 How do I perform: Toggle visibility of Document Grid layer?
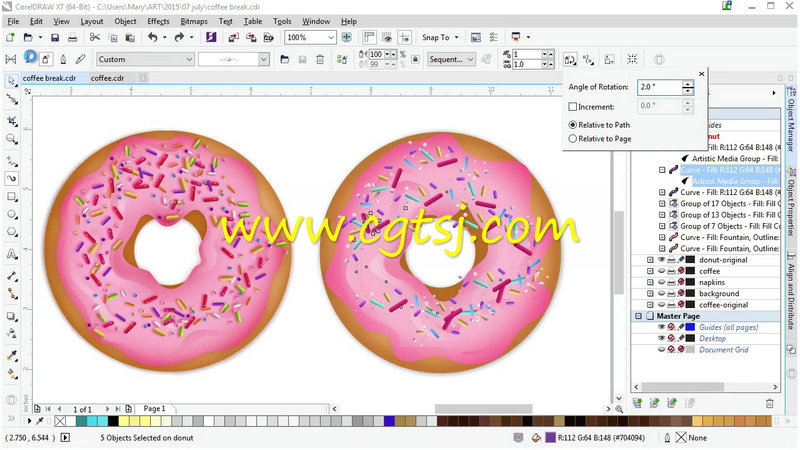click(x=661, y=349)
